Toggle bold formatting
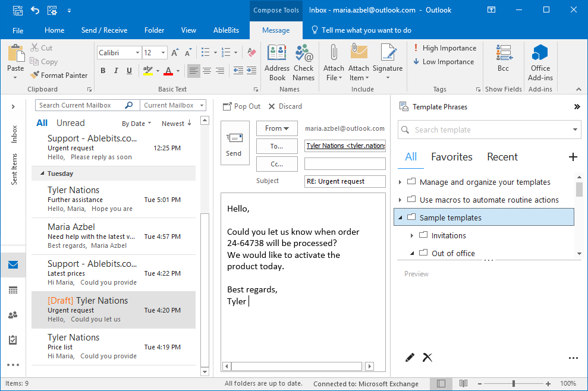 tap(103, 71)
